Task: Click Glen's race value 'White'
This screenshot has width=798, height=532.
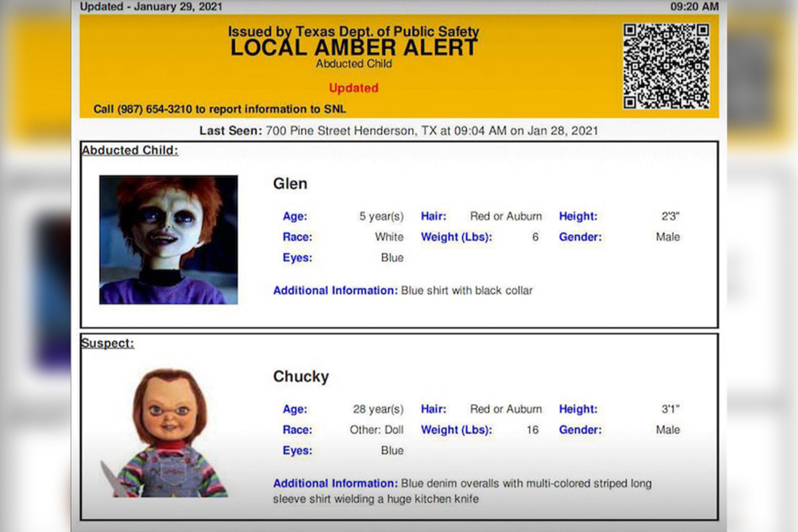Action: tap(389, 237)
